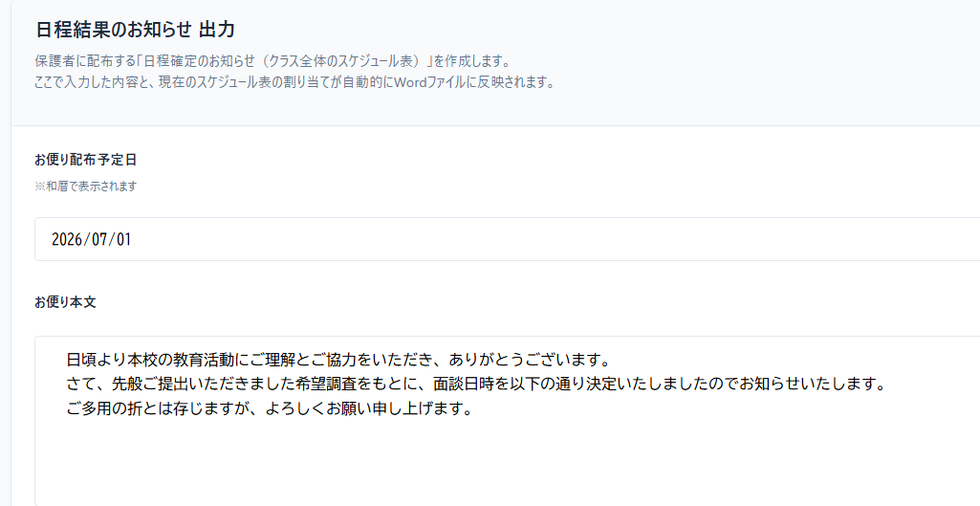
Task: Click the 日程結果のお知らせ 出力 heading
Action: (135, 30)
